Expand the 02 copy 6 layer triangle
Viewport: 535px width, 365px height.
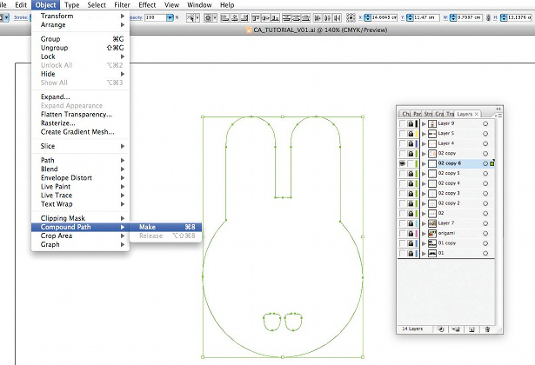pyautogui.click(x=424, y=164)
